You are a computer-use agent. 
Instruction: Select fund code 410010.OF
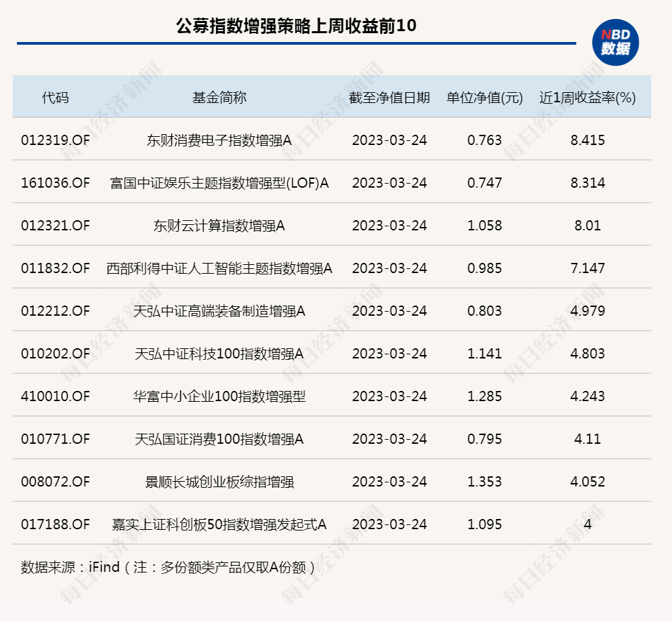pyautogui.click(x=55, y=396)
